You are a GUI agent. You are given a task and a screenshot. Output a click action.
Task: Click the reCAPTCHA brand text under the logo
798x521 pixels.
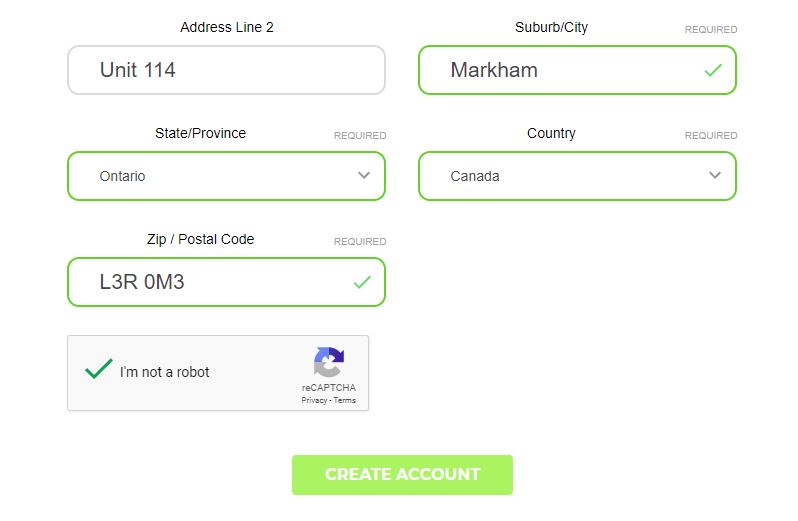(328, 388)
